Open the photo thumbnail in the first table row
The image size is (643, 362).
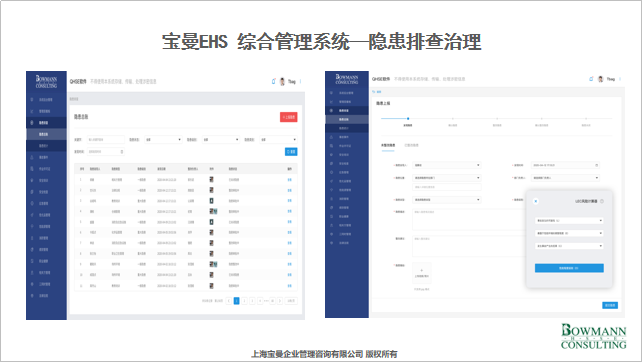click(211, 179)
